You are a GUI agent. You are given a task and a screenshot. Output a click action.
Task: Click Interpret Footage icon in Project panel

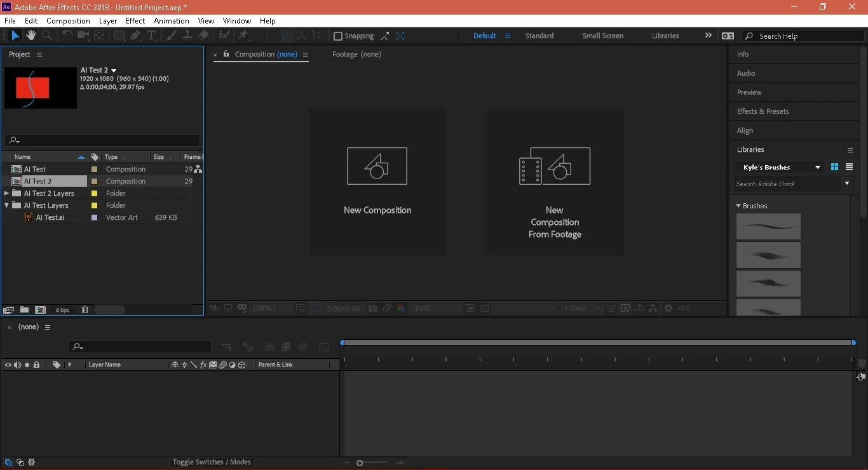pyautogui.click(x=8, y=310)
